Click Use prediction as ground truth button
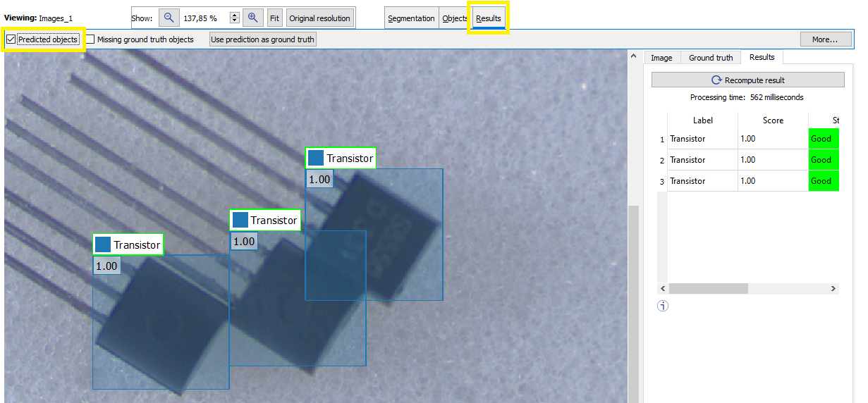868x403 pixels. coord(262,39)
